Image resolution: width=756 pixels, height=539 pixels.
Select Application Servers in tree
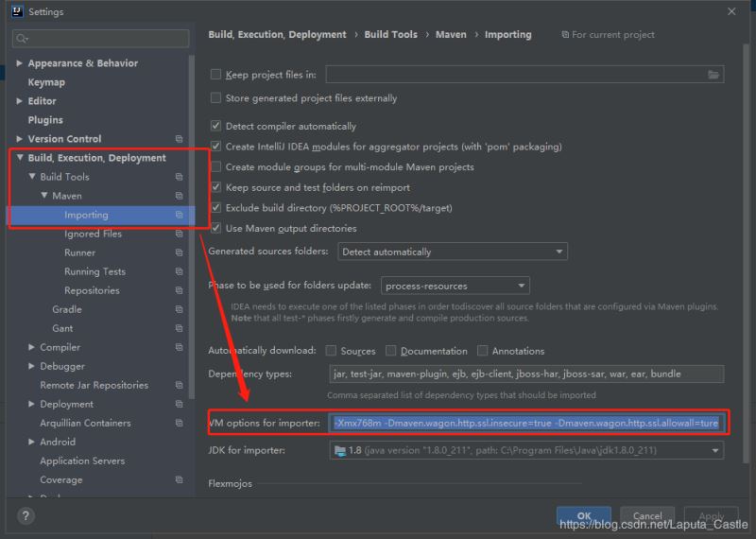(82, 461)
